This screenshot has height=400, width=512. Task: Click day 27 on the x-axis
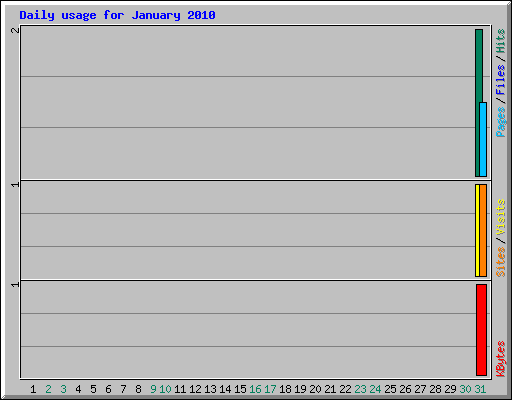pos(420,389)
